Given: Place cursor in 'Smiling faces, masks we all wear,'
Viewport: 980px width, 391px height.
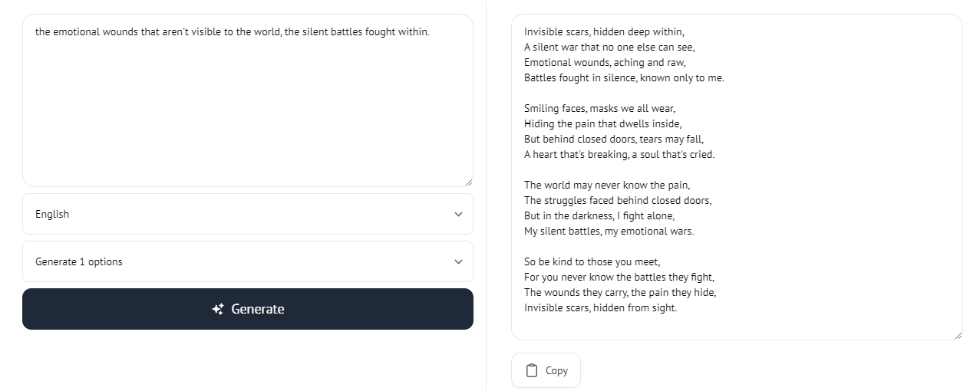Looking at the screenshot, I should pos(599,108).
